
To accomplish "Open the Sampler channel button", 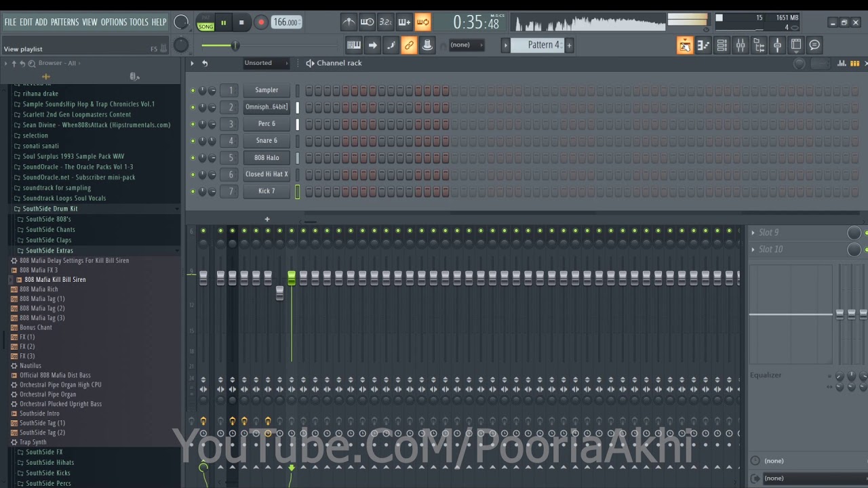I will (x=267, y=90).
